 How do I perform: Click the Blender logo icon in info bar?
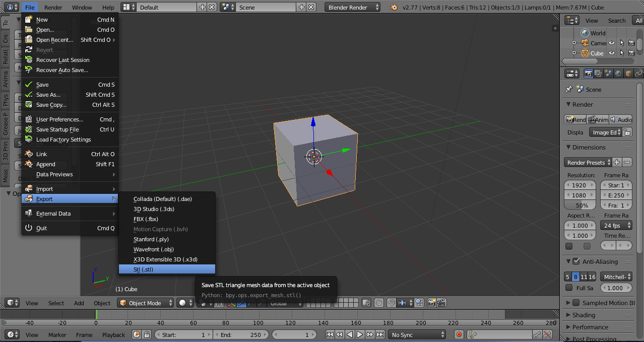[393, 7]
